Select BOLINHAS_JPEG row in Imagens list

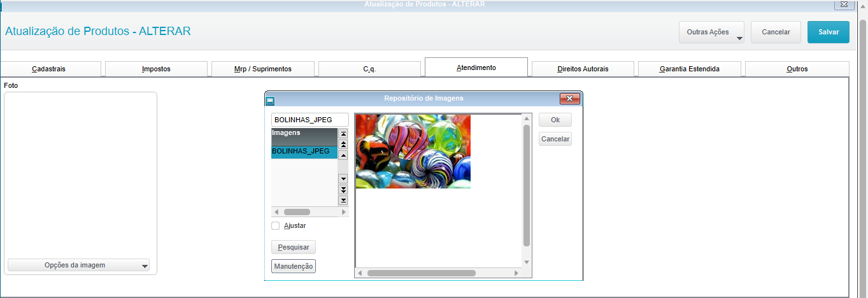coord(304,152)
